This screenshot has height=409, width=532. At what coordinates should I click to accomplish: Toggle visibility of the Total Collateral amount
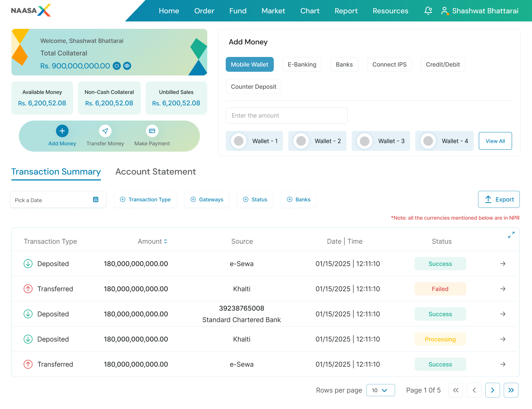click(127, 66)
